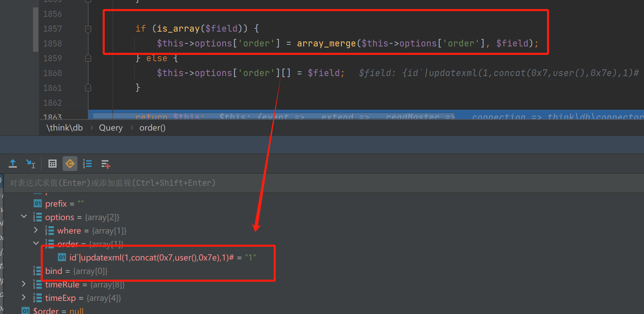Click the Run to Cursor icon
Image resolution: width=644 pixels, height=314 pixels.
click(31, 164)
